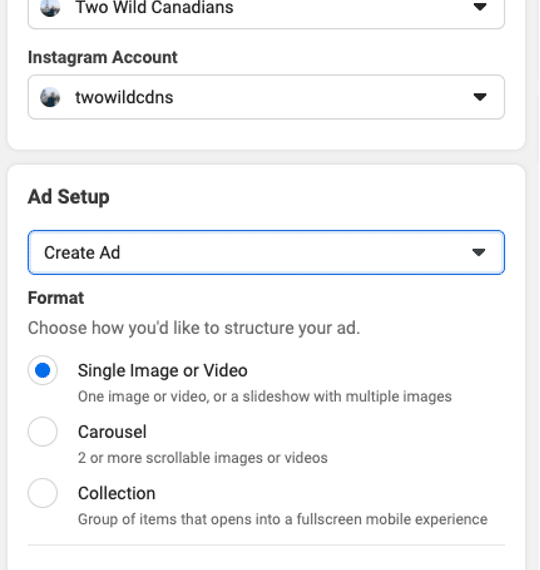Click 'Choose how you'd like to structure your ad.'
This screenshot has width=540, height=570.
point(194,328)
